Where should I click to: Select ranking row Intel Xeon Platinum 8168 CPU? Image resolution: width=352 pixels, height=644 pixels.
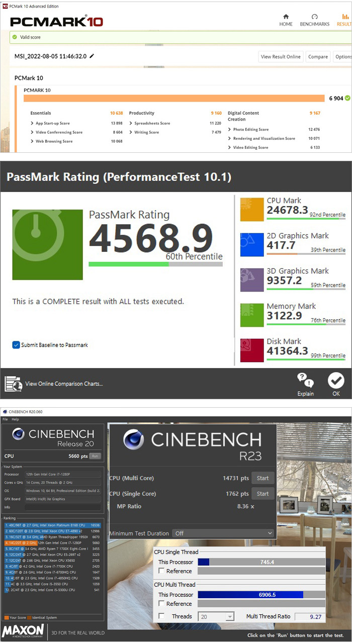(52, 525)
